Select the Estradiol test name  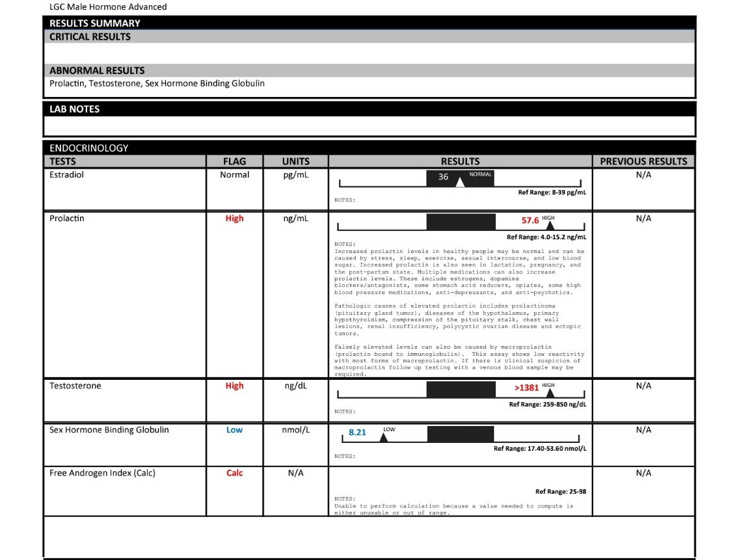click(x=67, y=175)
